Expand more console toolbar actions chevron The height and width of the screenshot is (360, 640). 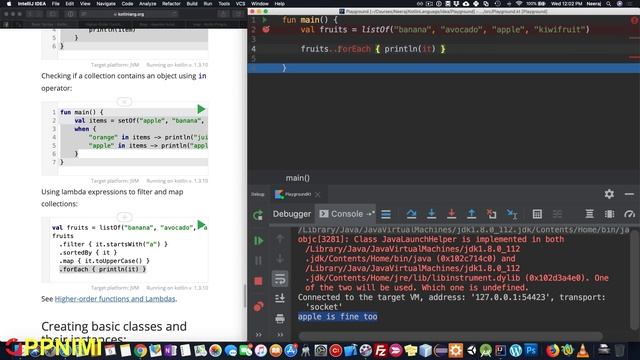tap(280, 335)
